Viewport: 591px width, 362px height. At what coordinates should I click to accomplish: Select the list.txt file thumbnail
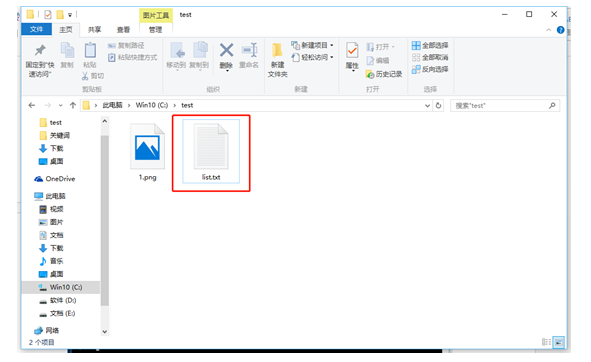coord(211,151)
